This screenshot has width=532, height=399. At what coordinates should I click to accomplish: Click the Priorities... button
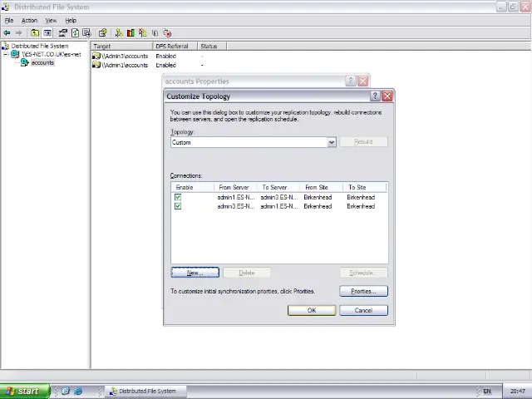pyautogui.click(x=363, y=291)
